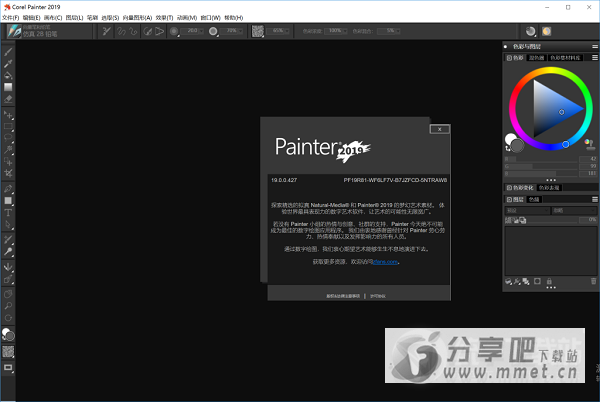Viewport: 600px width, 402px height.
Task: Select the freehand strokes icon
Action: click(x=121, y=31)
